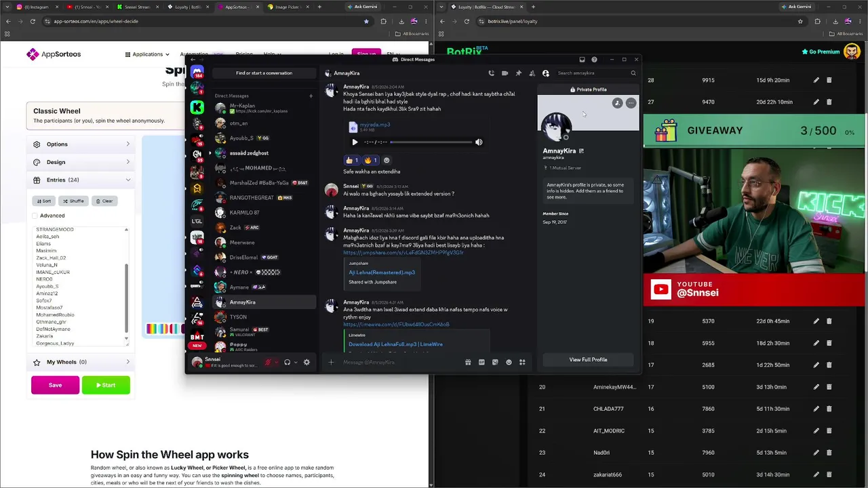Toggle the user profile panel icon
Viewport: 868px width, 488px height.
click(x=545, y=73)
